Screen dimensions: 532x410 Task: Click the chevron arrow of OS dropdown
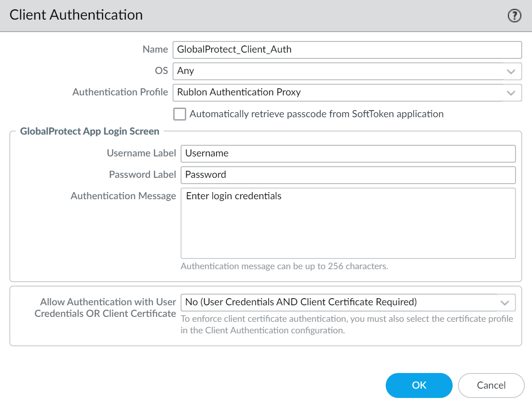511,71
